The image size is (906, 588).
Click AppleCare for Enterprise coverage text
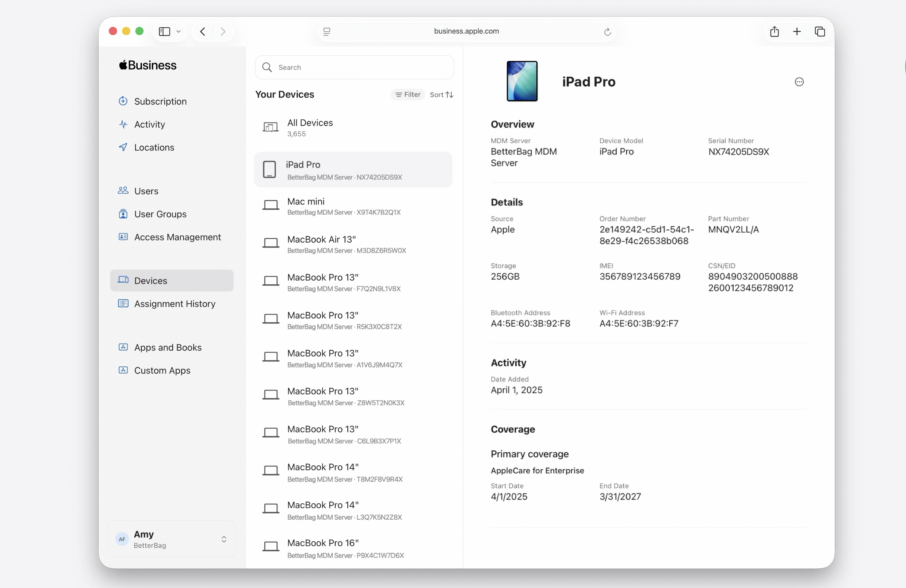(537, 470)
